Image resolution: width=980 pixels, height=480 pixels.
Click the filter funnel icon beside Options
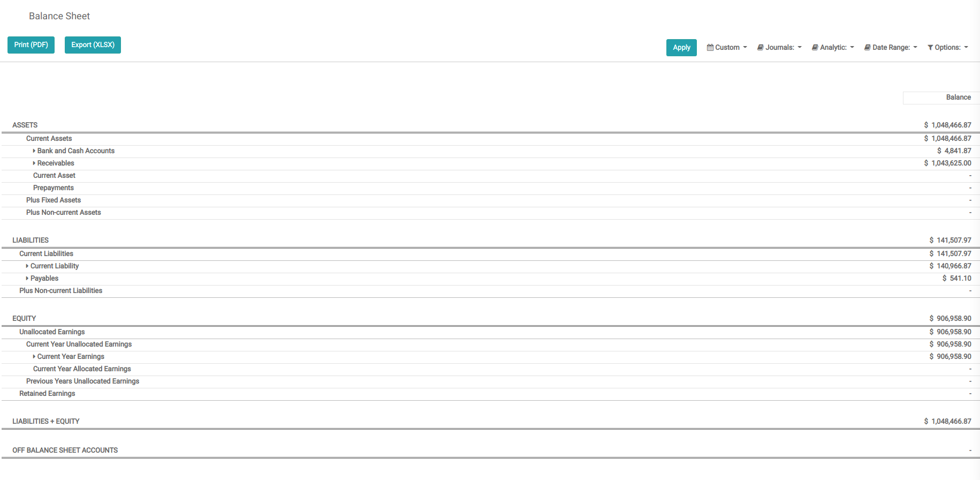pyautogui.click(x=930, y=48)
